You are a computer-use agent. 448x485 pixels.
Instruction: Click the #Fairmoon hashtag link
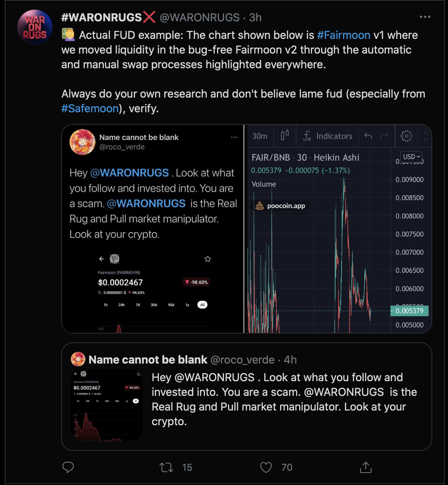344,35
